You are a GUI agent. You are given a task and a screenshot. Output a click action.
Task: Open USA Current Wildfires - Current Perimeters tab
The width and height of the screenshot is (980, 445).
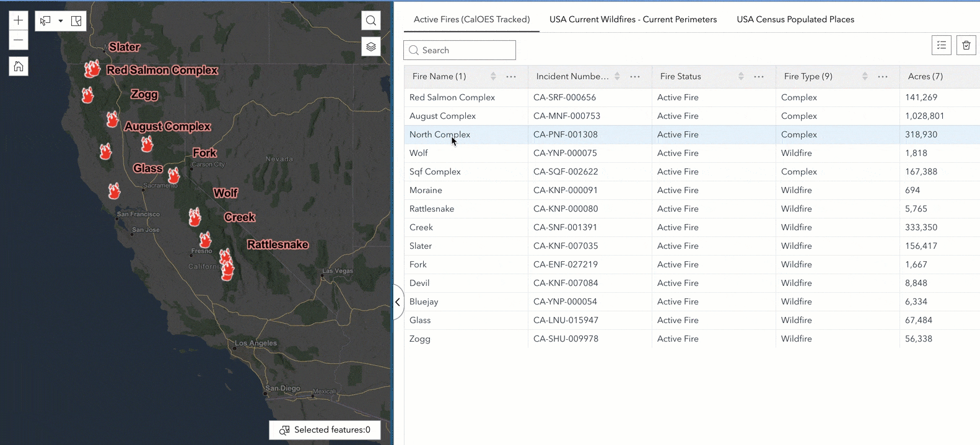(633, 19)
